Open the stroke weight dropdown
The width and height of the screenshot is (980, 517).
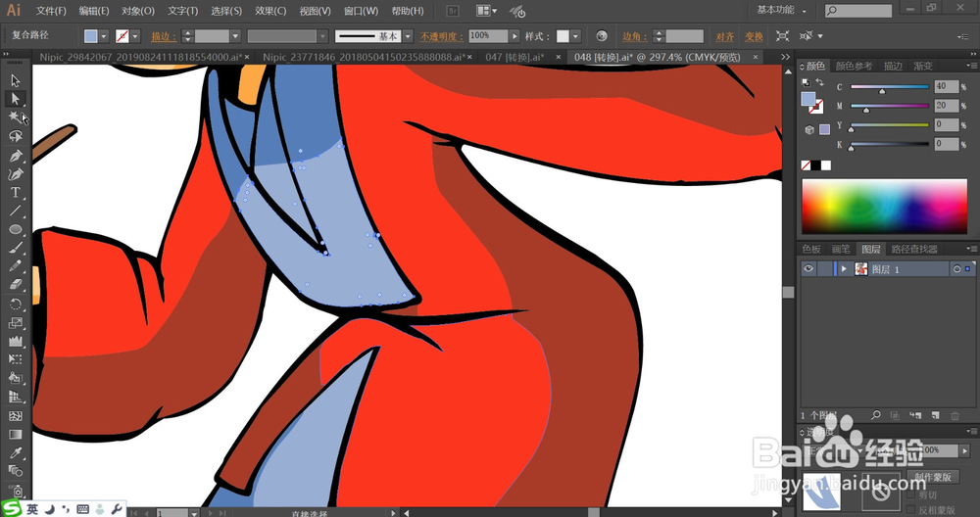click(235, 36)
